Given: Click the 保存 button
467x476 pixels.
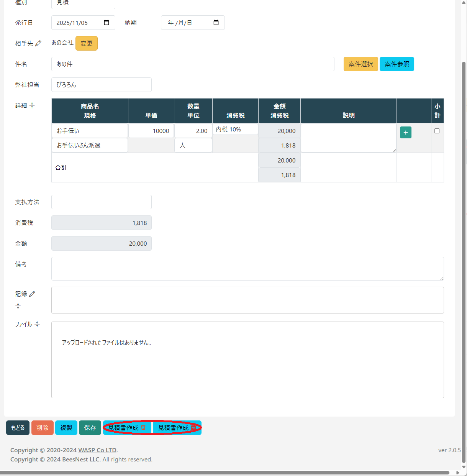Looking at the screenshot, I should click(x=90, y=428).
